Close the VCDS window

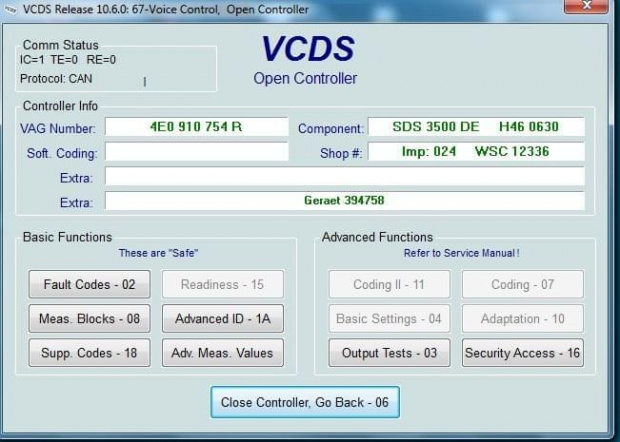(x=586, y=6)
